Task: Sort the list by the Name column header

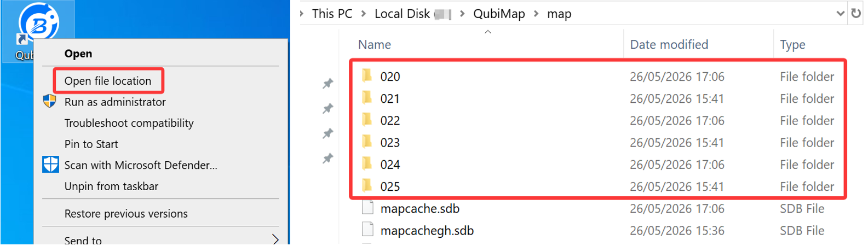Action: click(375, 45)
